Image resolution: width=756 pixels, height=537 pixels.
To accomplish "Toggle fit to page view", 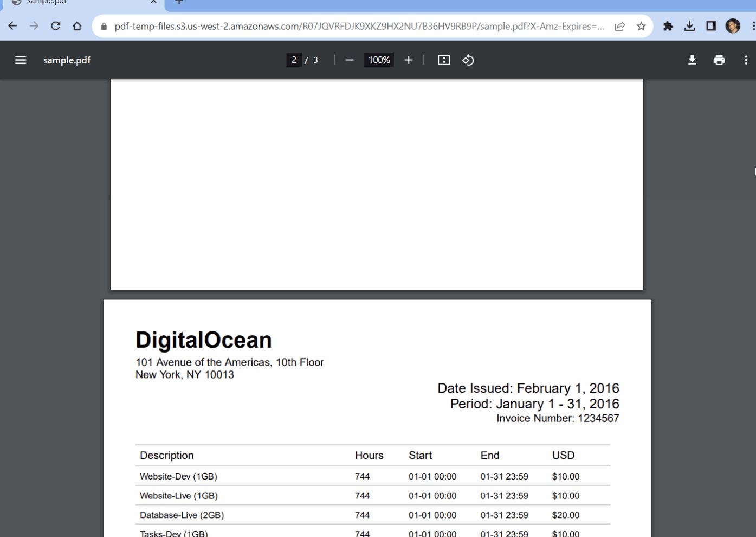I will 444,60.
